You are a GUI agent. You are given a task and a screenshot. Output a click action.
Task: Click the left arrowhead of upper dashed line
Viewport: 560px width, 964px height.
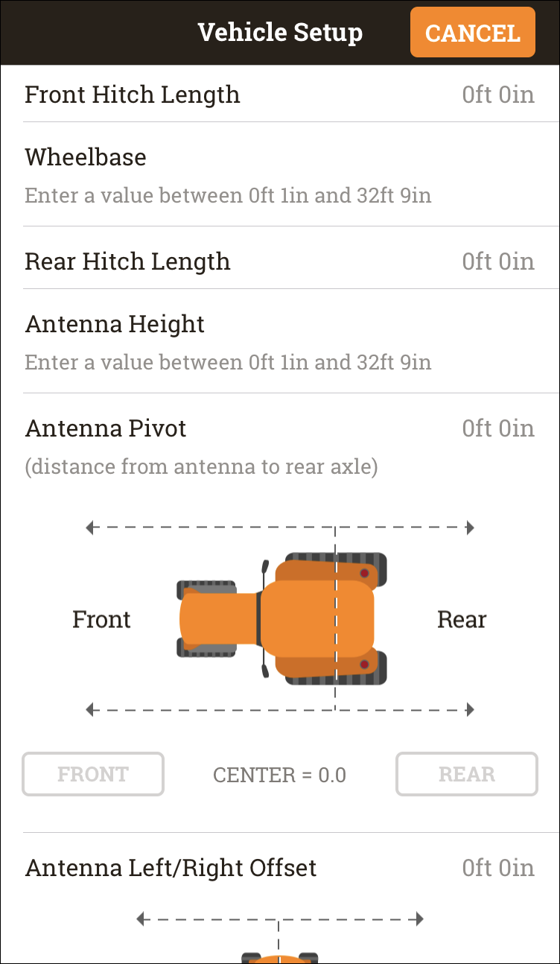(90, 528)
